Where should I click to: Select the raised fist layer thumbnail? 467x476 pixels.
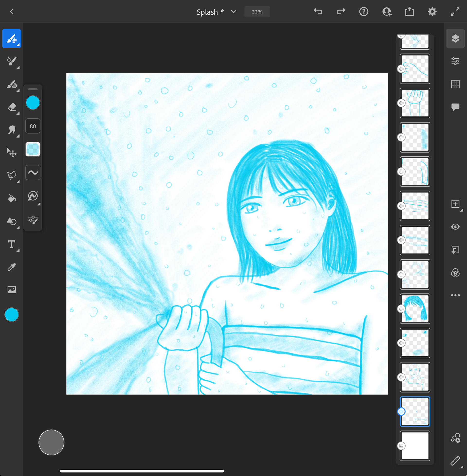[x=415, y=103]
